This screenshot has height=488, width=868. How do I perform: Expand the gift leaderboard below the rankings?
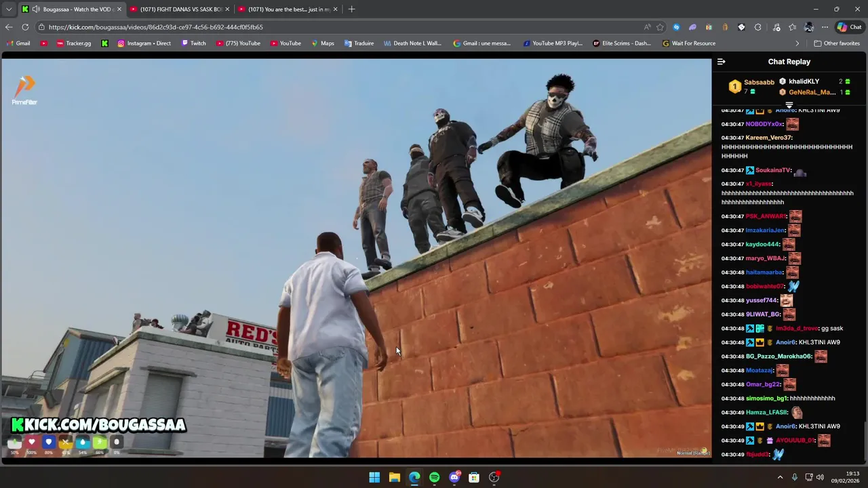click(789, 105)
